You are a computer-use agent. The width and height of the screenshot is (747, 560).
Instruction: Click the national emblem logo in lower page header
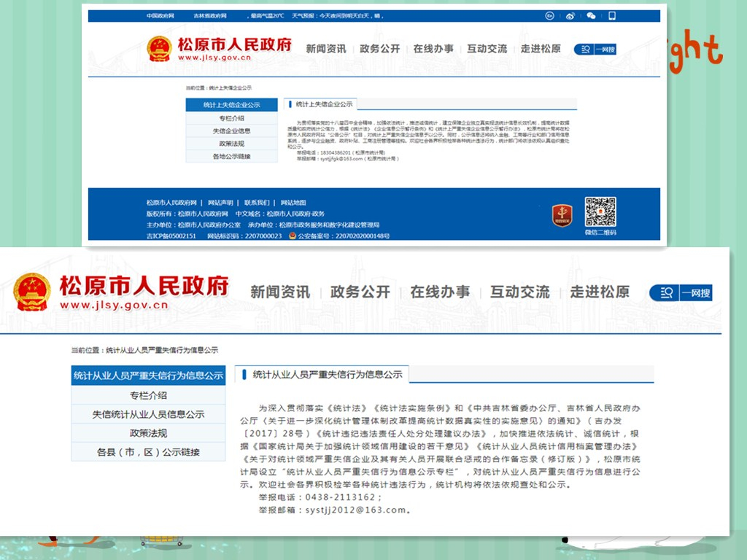click(32, 292)
